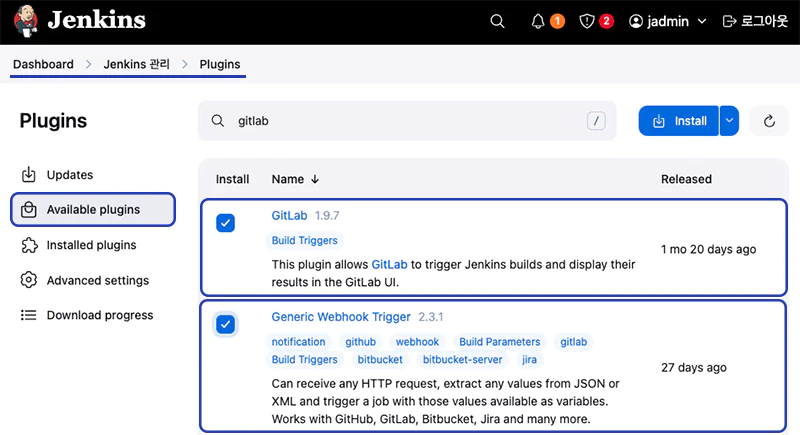Go to Dashboard breadcrumb
The height and width of the screenshot is (435, 800).
coord(43,64)
